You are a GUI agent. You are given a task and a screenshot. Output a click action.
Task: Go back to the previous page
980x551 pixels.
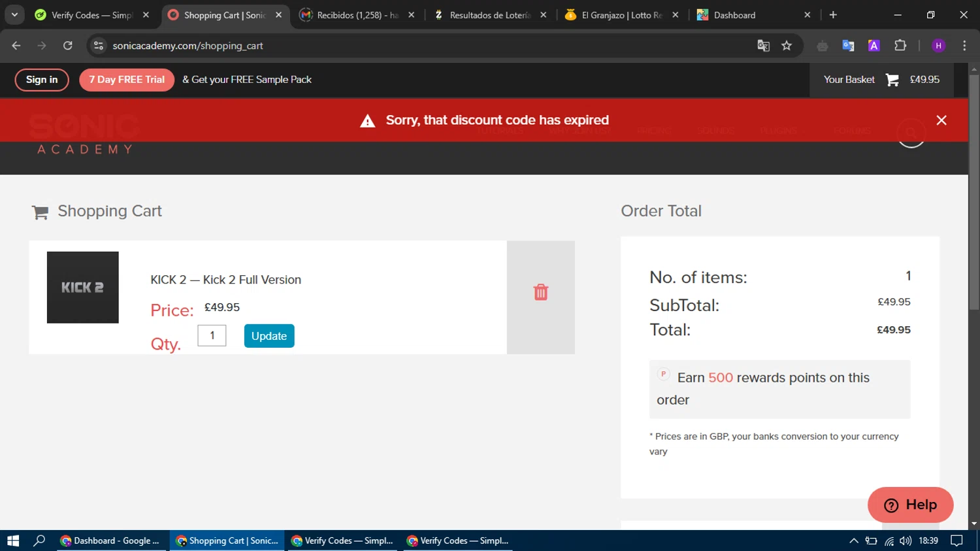pyautogui.click(x=16, y=46)
